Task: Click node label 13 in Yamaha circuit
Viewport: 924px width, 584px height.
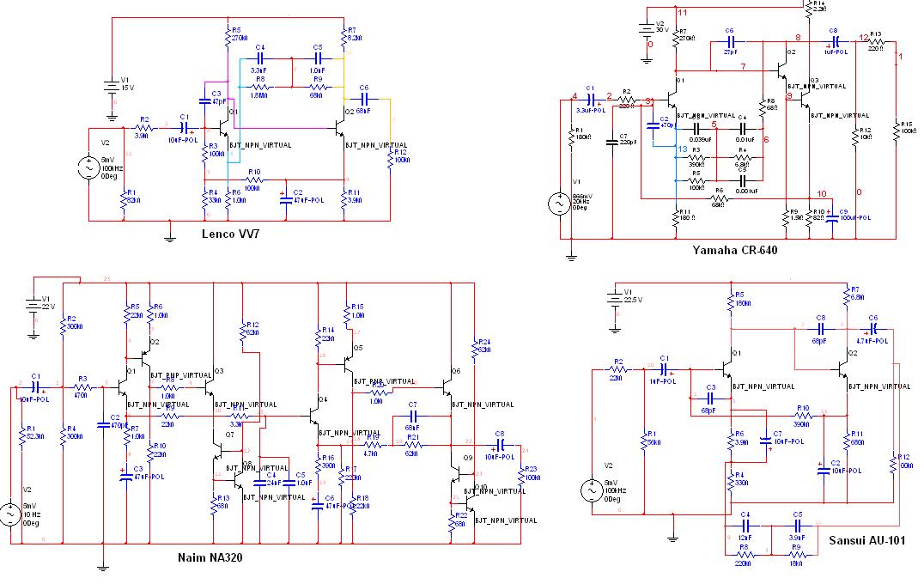Action: (x=683, y=149)
